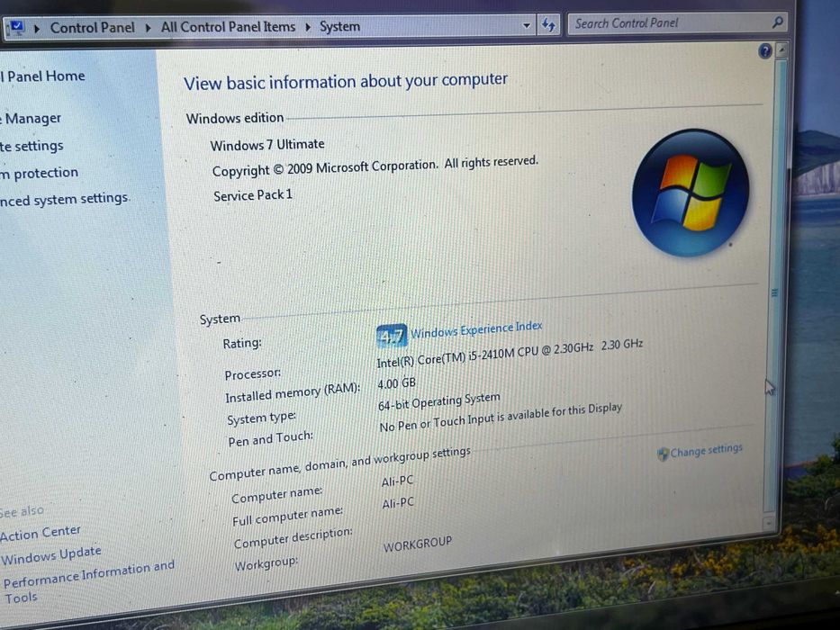Click the 64-bit Operating System value
840x630 pixels.
click(x=438, y=401)
